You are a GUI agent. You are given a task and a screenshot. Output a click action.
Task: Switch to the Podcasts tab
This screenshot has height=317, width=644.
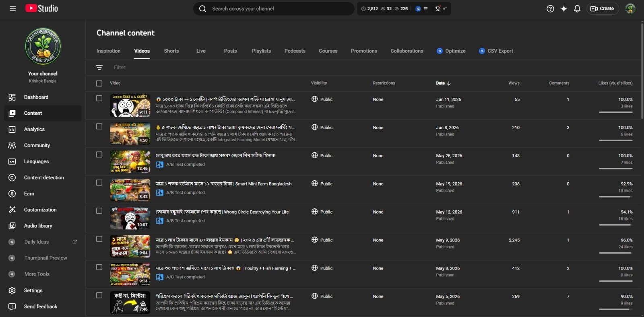click(295, 51)
